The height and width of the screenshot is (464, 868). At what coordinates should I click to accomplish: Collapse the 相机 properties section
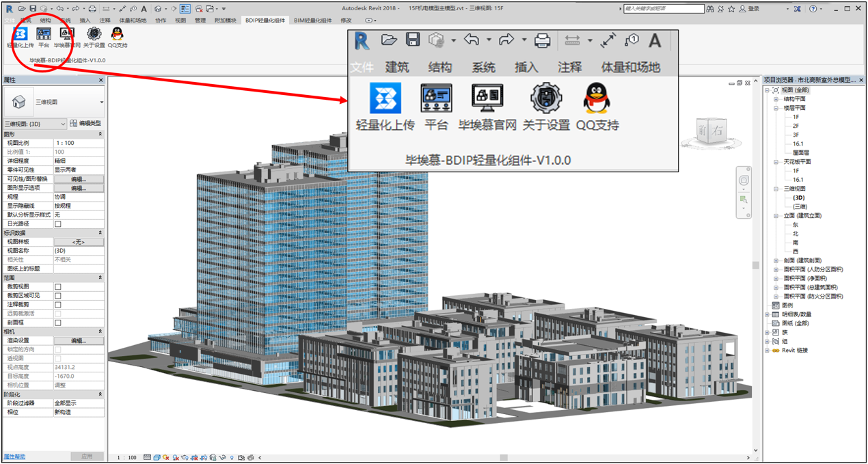point(100,331)
